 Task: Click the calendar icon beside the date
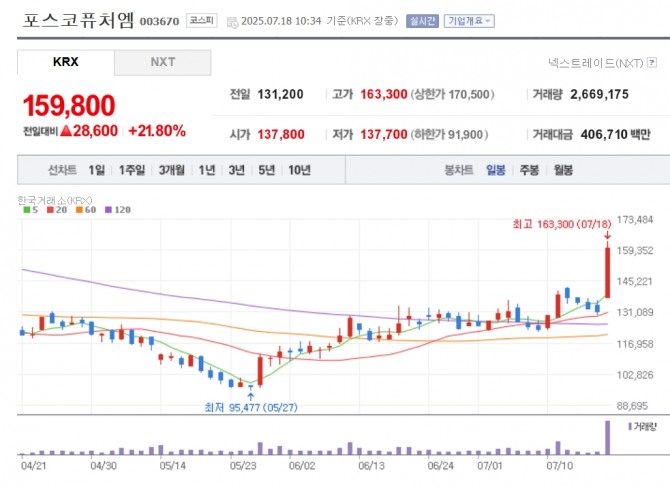[232, 22]
